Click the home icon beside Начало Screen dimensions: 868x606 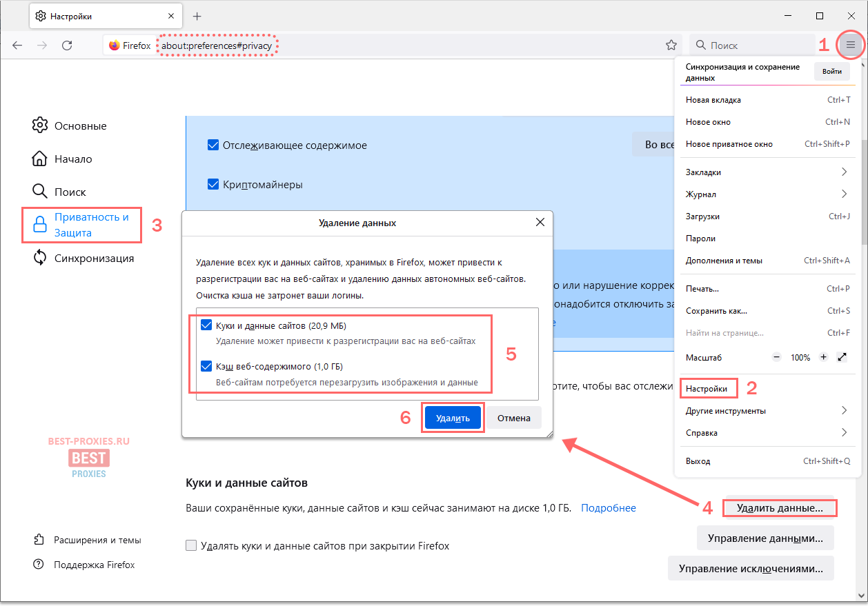tap(40, 159)
